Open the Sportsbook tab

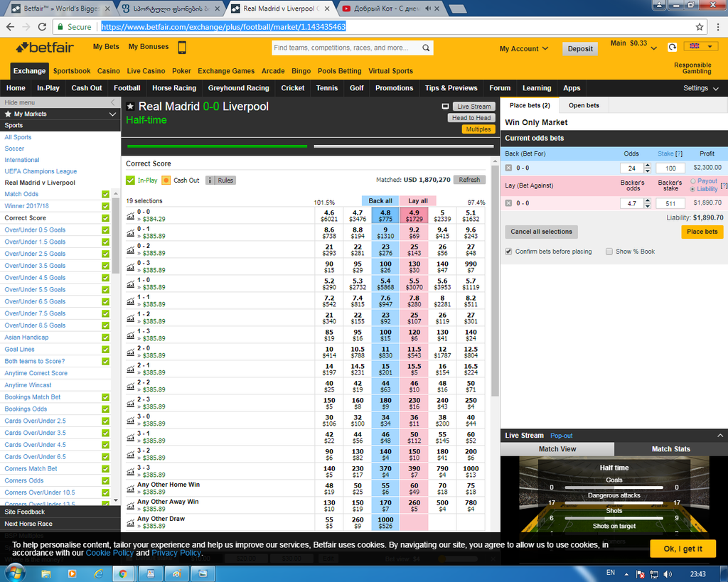tap(72, 71)
